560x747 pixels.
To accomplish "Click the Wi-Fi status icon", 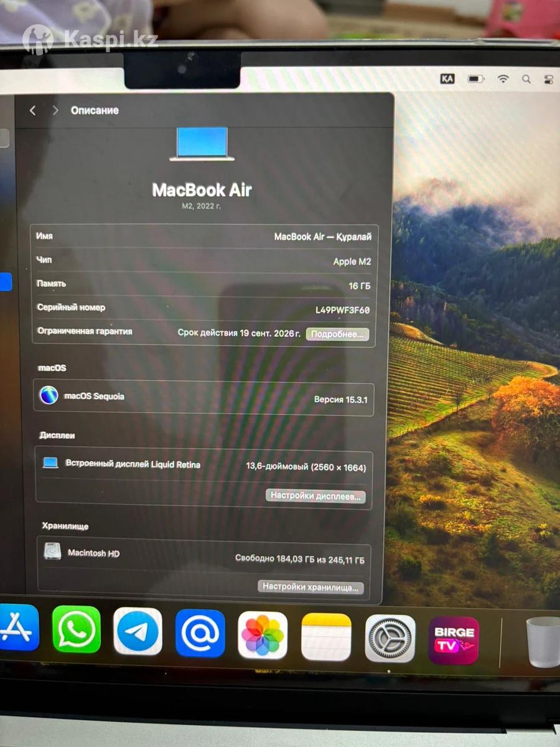I will coord(503,79).
